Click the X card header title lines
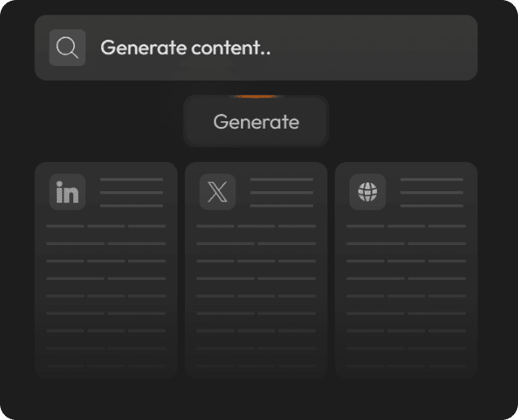 coord(281,192)
